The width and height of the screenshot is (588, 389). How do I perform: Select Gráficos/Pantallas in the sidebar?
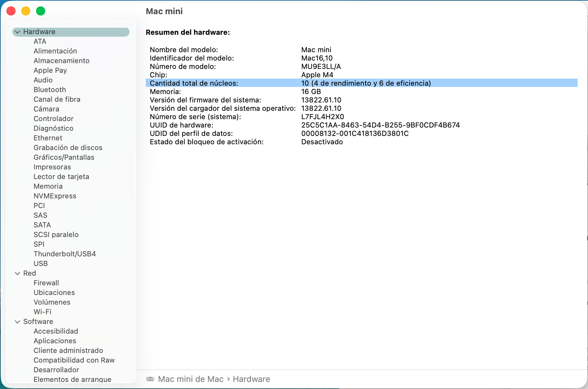tap(64, 157)
